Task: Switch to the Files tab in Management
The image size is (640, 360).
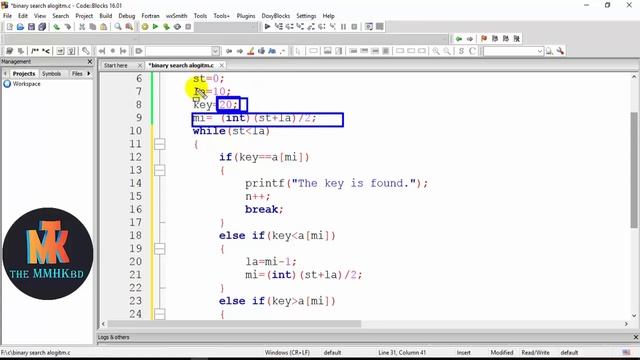Action: (77, 73)
